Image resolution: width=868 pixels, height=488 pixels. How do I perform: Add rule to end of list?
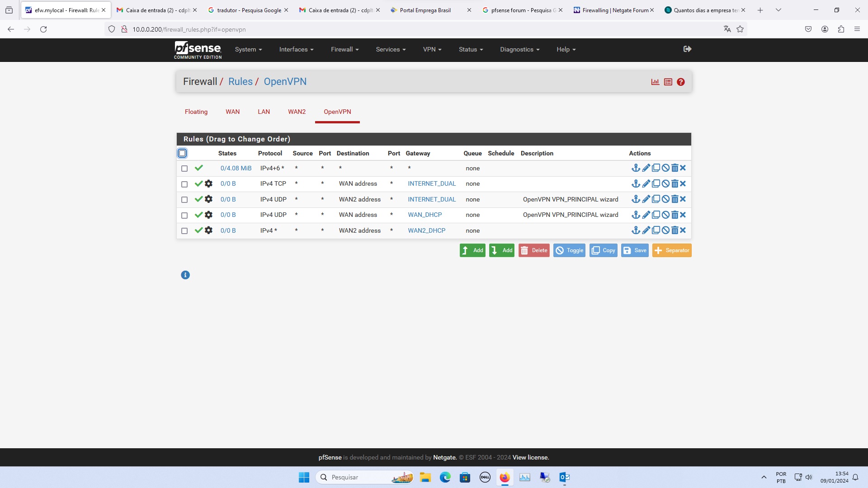pyautogui.click(x=502, y=250)
